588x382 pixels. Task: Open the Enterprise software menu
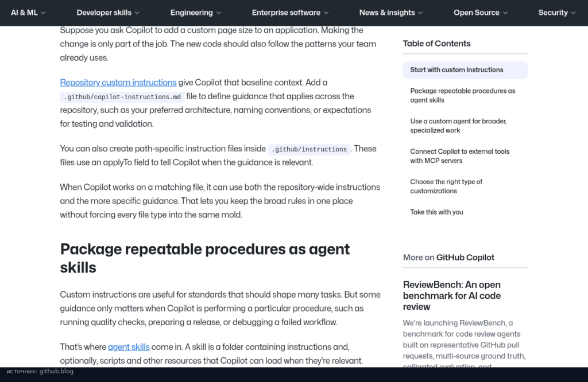[290, 13]
